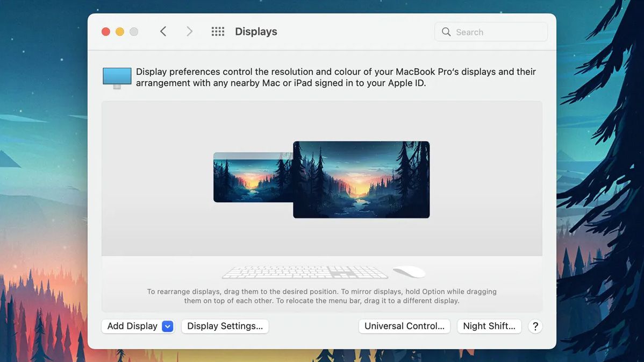Open the Add Display dropdown chevron
Viewport: 644px width, 362px height.
(x=167, y=326)
